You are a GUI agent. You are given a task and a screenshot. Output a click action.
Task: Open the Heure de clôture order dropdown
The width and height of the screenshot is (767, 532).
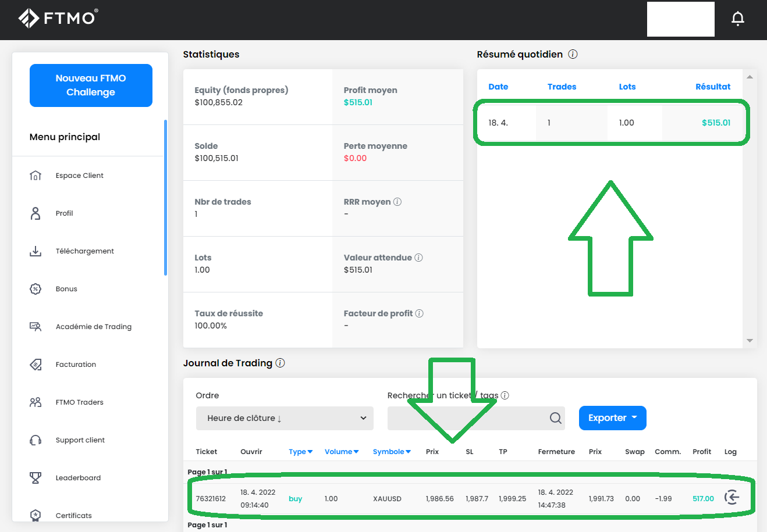click(285, 418)
